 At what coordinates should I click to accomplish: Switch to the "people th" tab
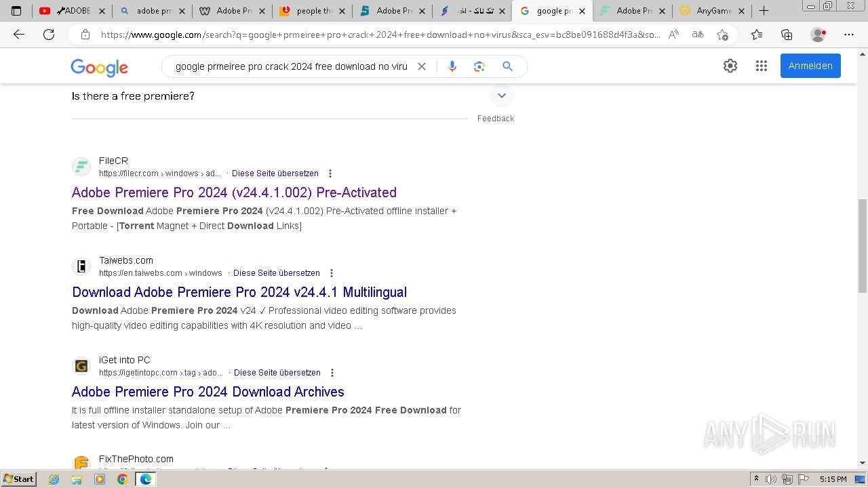click(x=313, y=11)
